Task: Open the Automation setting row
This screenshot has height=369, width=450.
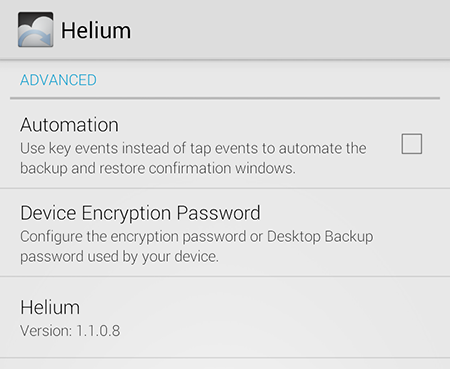Action: pos(225,144)
